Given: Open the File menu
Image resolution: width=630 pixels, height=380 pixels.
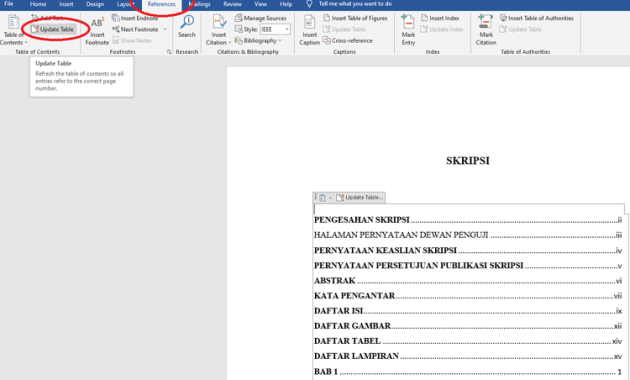Looking at the screenshot, I should 9,4.
